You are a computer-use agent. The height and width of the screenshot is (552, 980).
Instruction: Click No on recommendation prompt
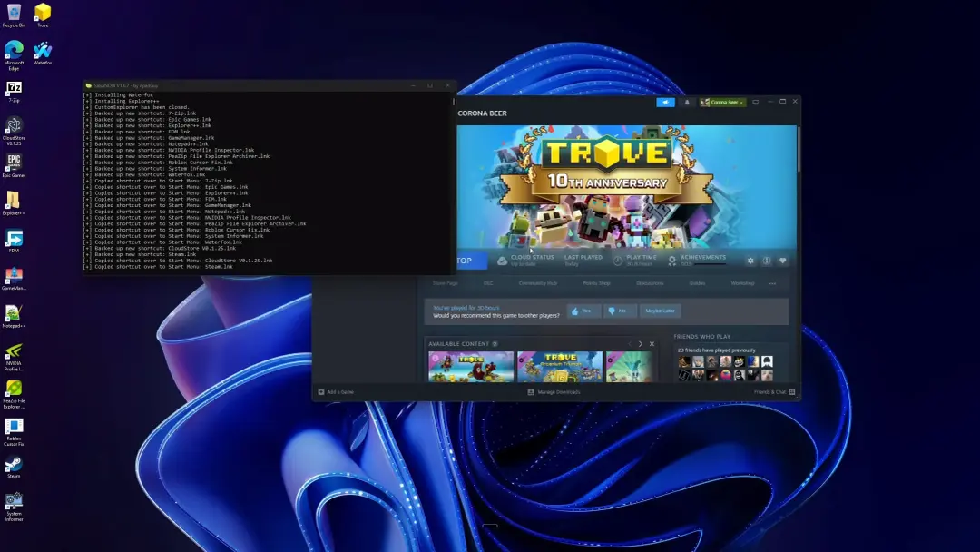[x=620, y=310]
